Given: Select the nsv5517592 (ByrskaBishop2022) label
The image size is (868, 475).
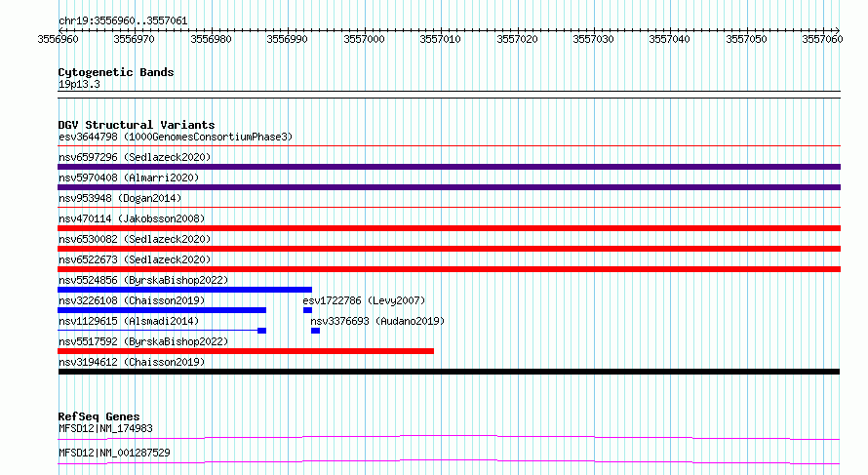Looking at the screenshot, I should coord(143,341).
